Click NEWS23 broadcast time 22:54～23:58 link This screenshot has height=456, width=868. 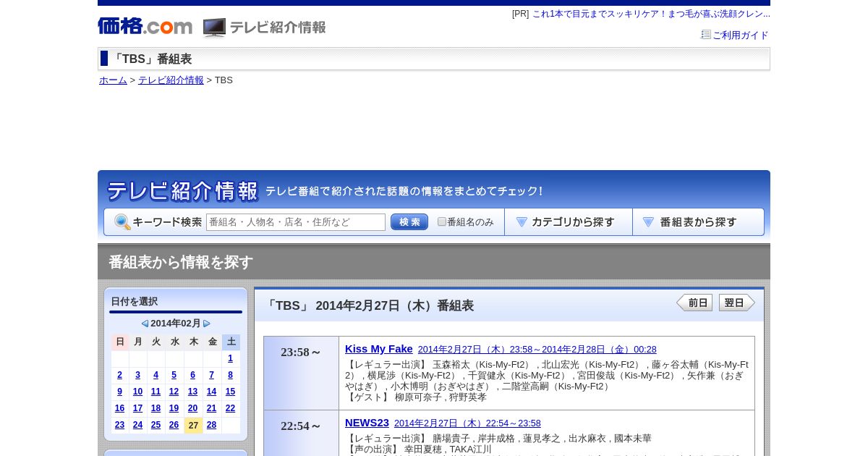click(467, 423)
